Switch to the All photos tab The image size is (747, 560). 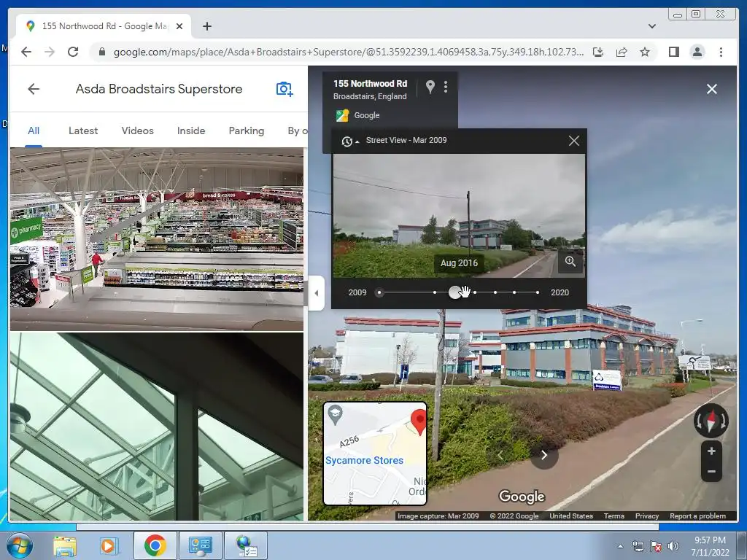(34, 131)
